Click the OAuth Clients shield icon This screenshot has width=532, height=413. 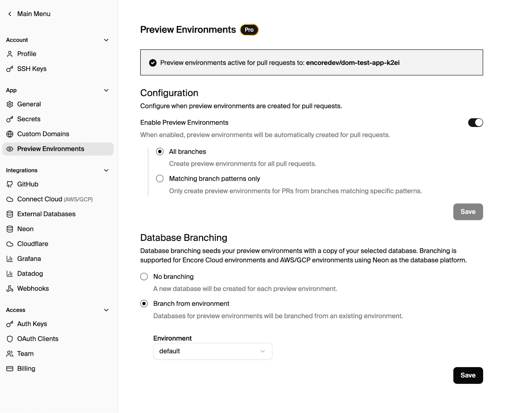(x=10, y=339)
